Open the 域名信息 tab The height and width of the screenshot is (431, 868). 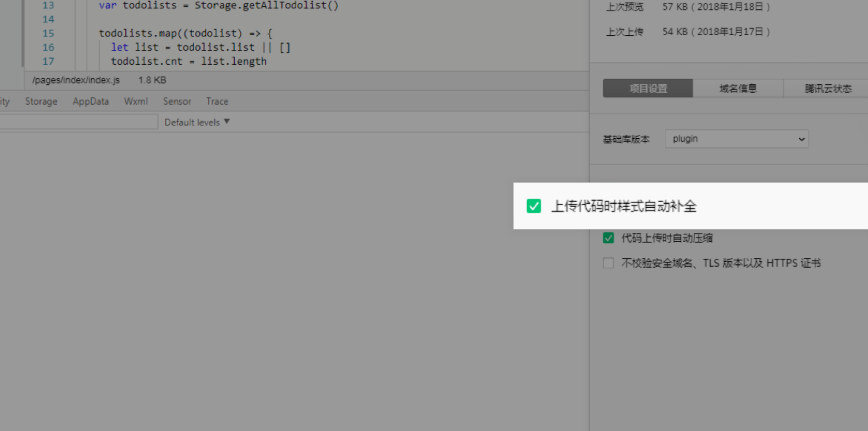click(x=738, y=89)
